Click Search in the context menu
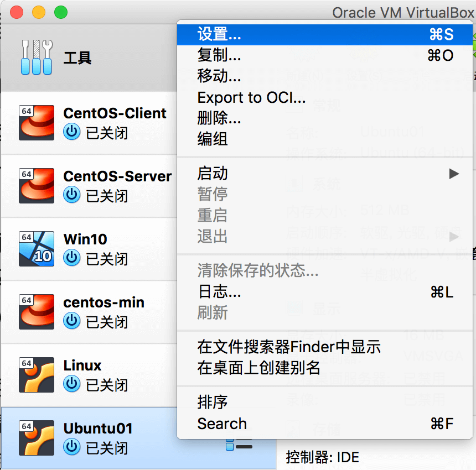 pyautogui.click(x=325, y=424)
